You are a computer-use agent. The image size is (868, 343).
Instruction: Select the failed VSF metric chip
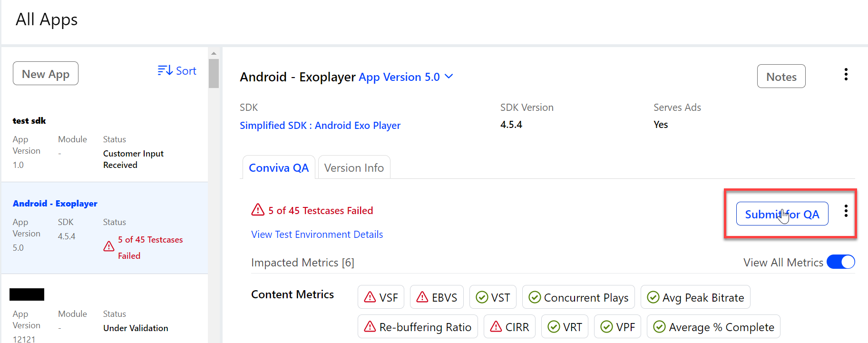click(380, 297)
